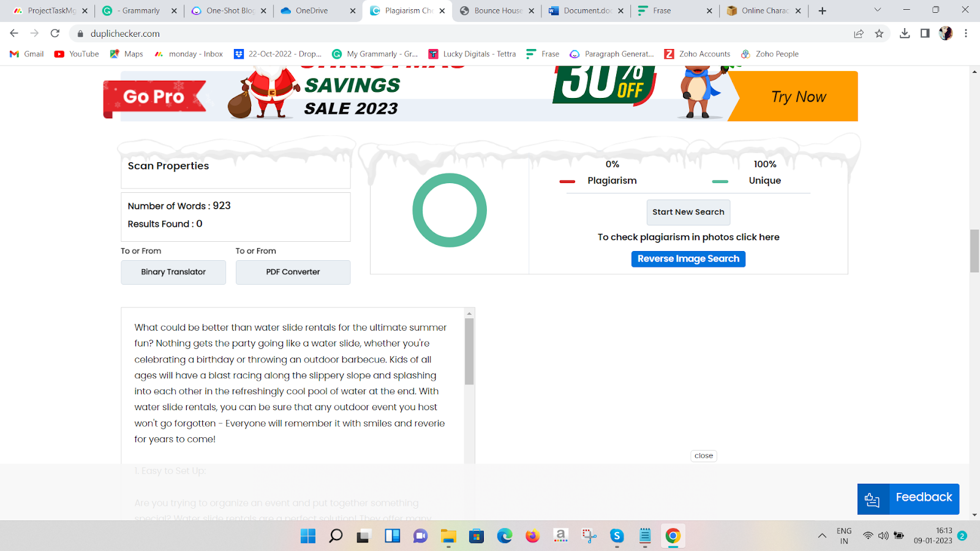This screenshot has width=980, height=551.
Task: Switch to the Bounce House tab
Action: [497, 10]
